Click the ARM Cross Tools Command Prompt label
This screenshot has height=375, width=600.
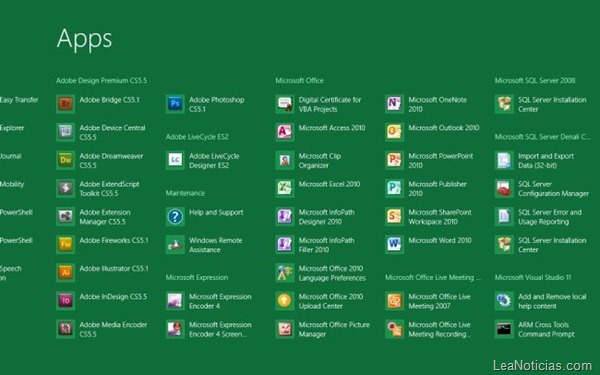click(x=546, y=329)
